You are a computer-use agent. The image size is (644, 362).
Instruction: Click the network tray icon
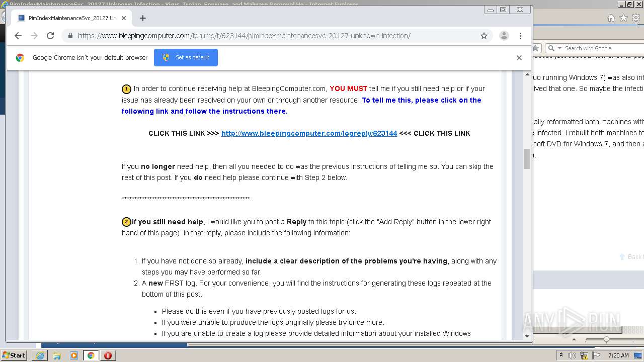584,355
